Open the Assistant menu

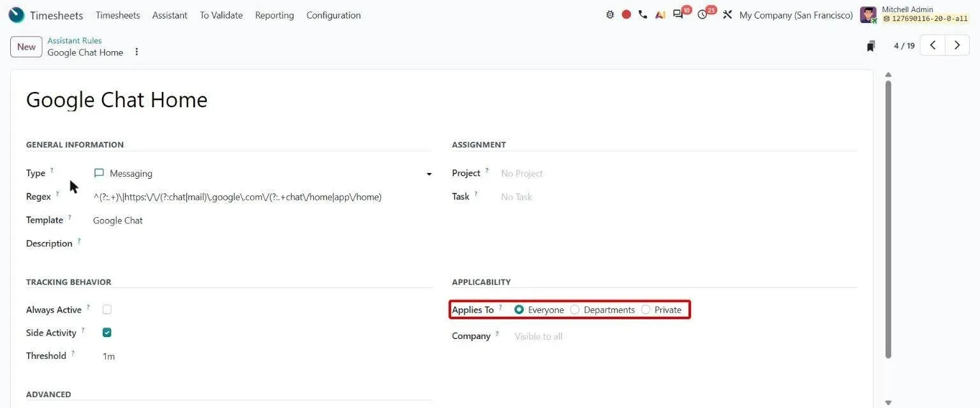170,15
